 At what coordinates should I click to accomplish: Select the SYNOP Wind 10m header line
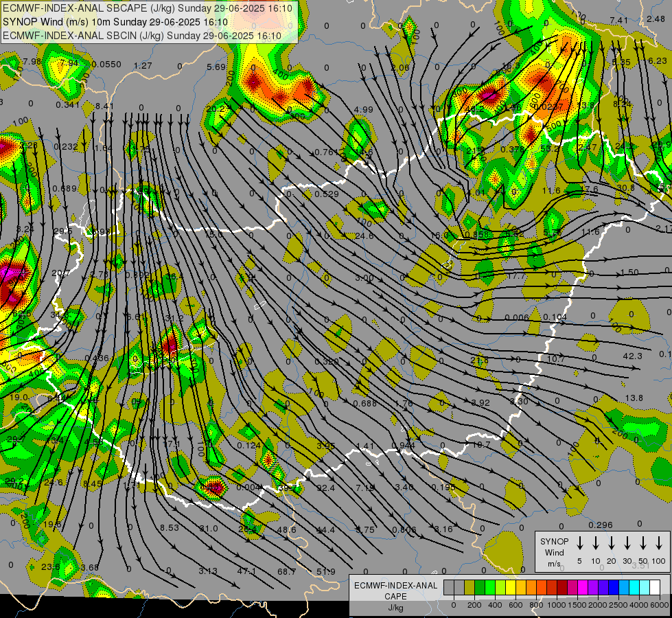click(x=115, y=22)
